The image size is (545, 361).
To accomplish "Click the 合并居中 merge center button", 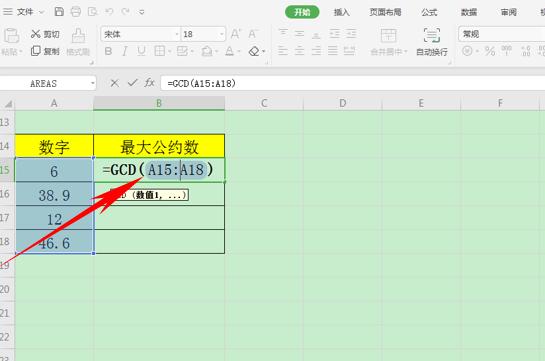I will [x=389, y=43].
